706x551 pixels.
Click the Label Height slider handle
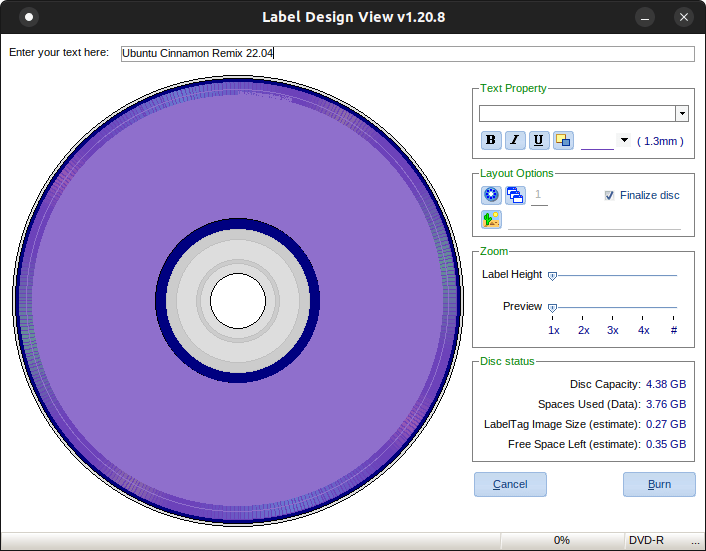pos(552,275)
